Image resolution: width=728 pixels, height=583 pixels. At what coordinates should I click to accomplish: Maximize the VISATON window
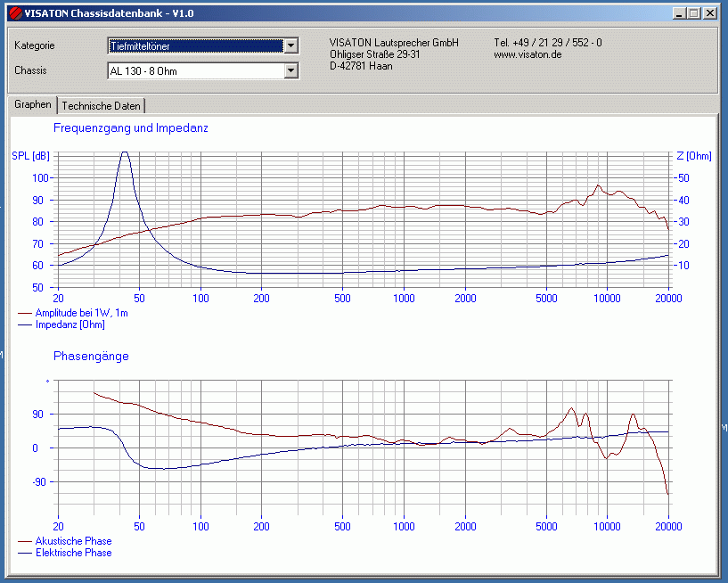(x=694, y=13)
